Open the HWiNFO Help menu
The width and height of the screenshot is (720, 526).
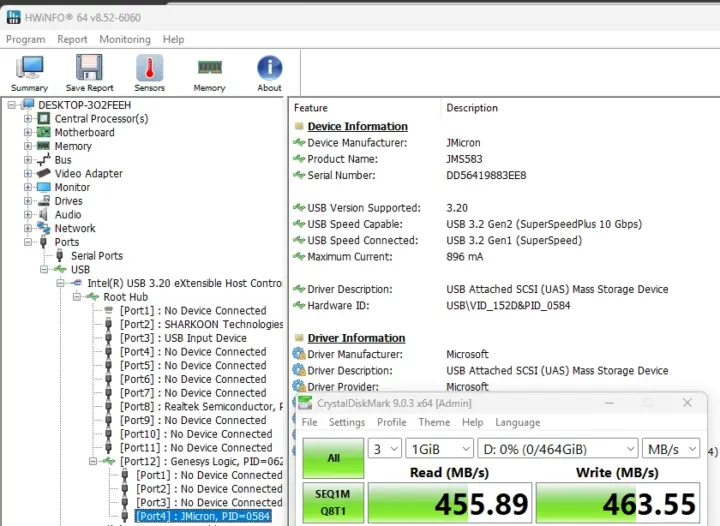pyautogui.click(x=173, y=39)
